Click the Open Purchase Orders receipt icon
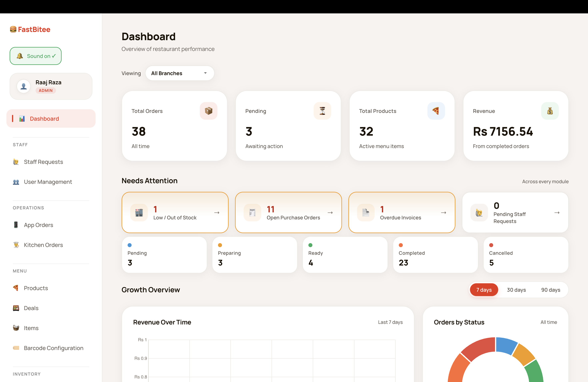 click(x=252, y=212)
